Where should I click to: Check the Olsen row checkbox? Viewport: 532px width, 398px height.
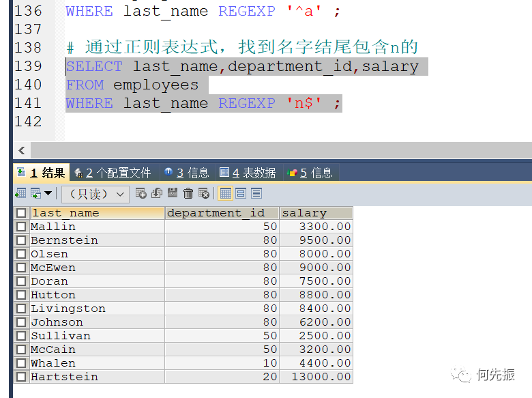coord(21,254)
